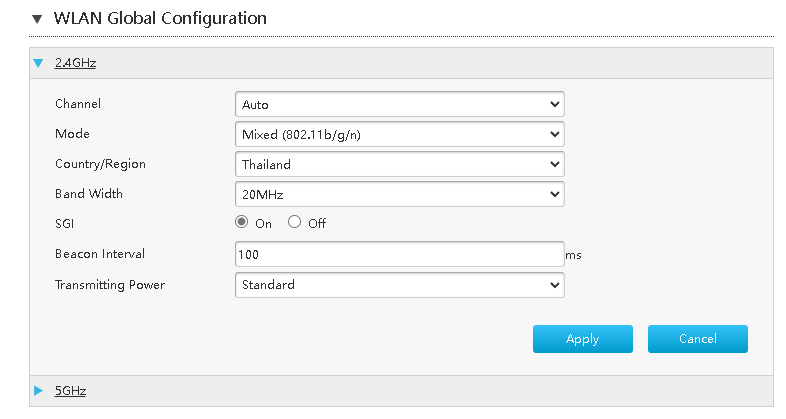
Task: Open the Country/Region dropdown showing Thailand
Action: 400,164
